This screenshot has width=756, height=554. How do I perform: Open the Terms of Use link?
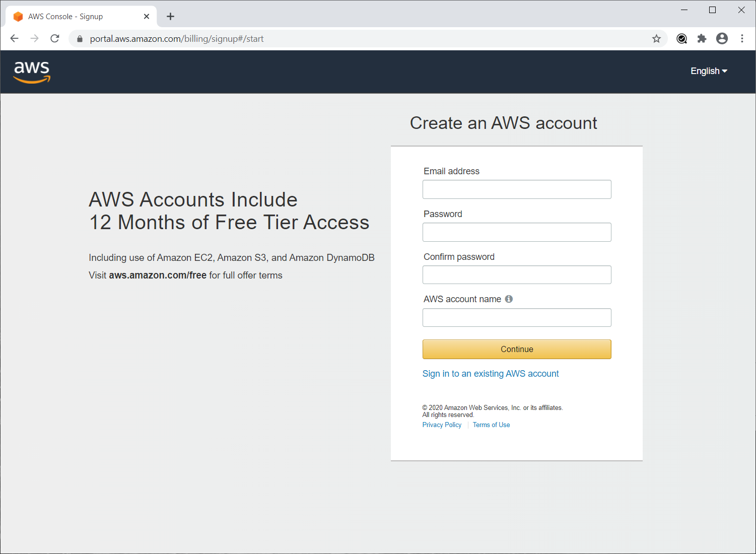[x=491, y=425]
